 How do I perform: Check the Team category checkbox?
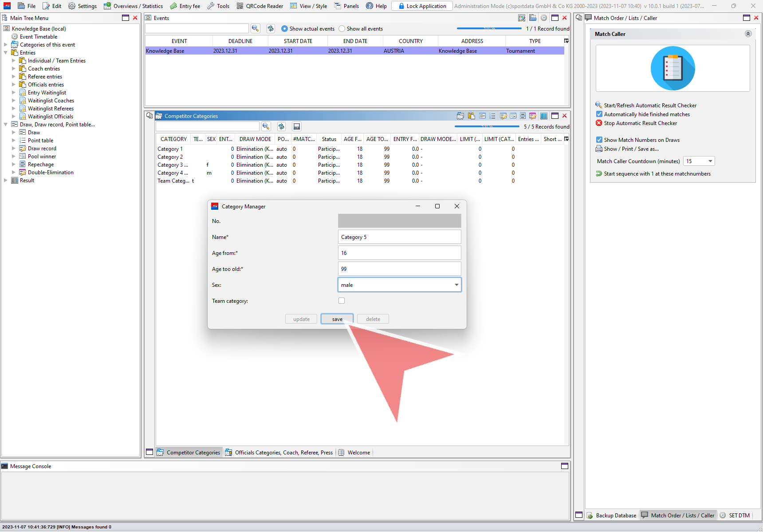(x=342, y=301)
